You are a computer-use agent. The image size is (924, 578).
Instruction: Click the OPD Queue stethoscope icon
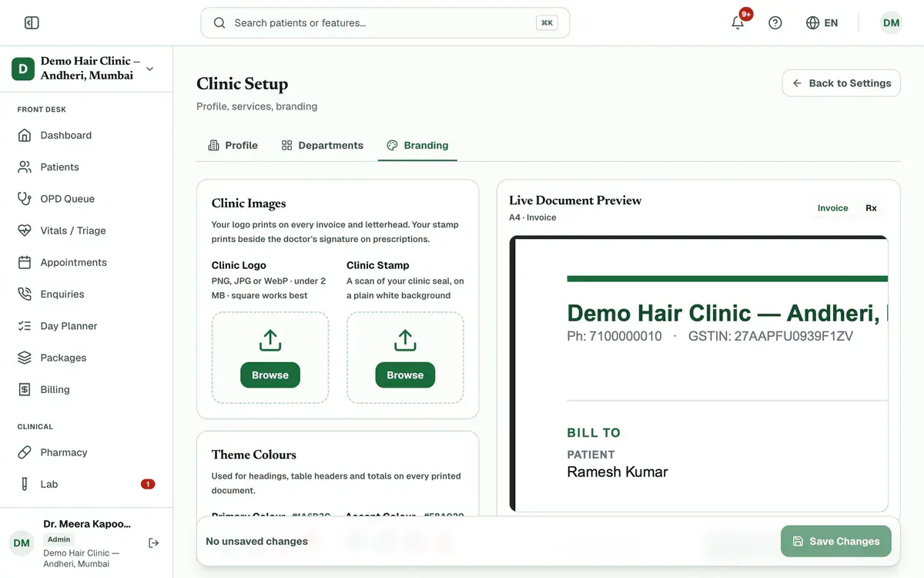(25, 199)
